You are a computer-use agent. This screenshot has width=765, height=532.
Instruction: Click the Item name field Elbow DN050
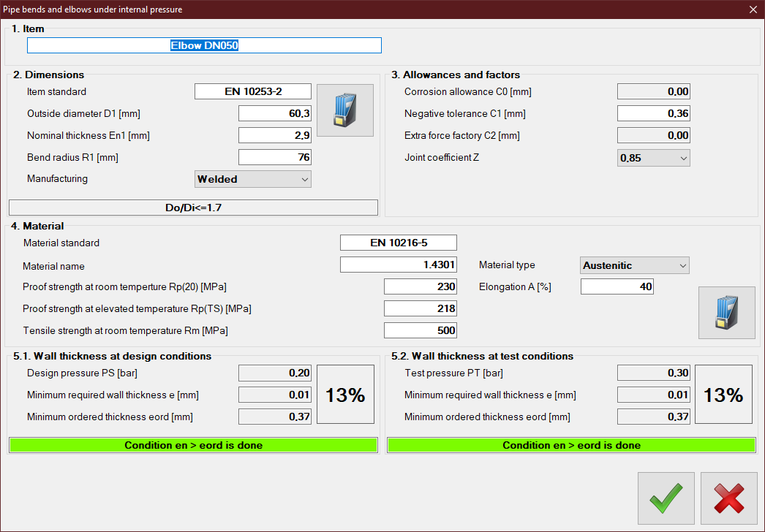(x=204, y=45)
